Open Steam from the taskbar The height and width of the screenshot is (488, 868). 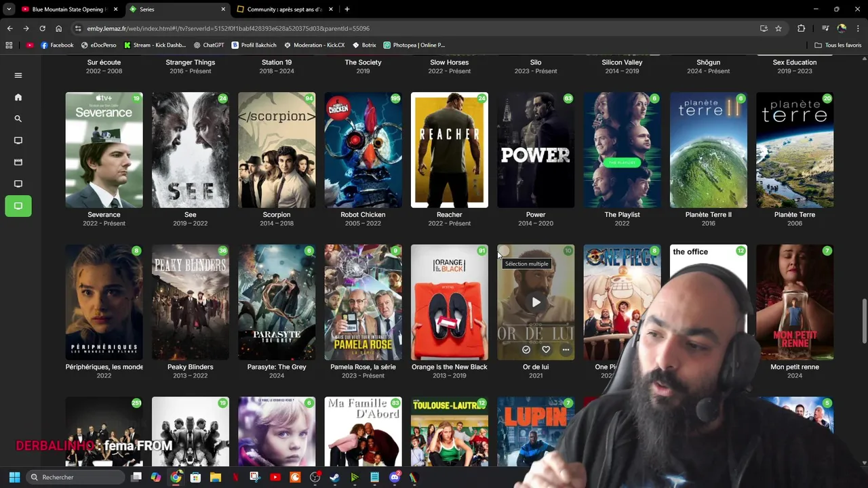pyautogui.click(x=334, y=477)
